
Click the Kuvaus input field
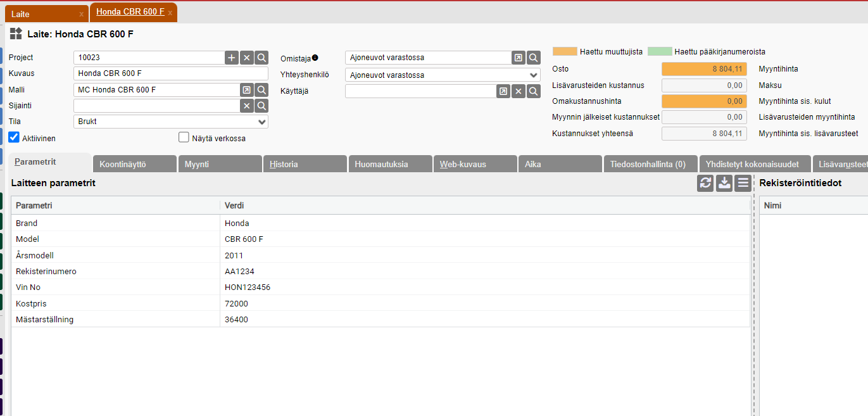coord(171,73)
